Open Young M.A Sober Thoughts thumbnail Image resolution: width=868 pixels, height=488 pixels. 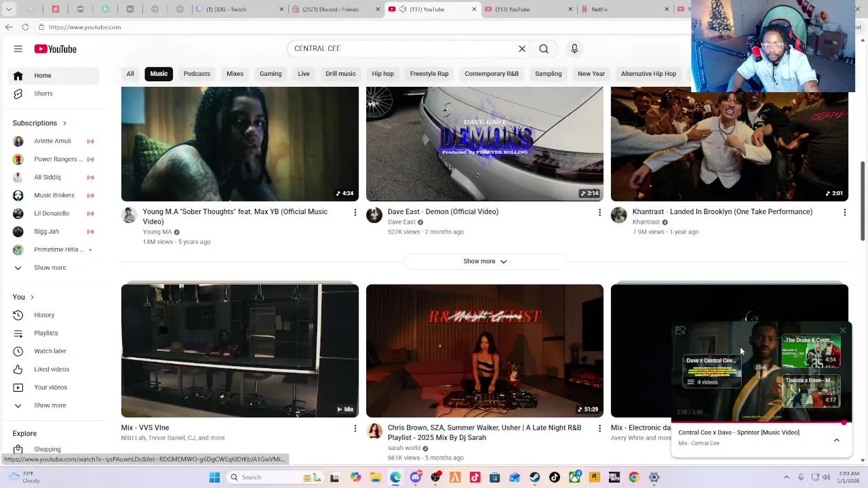point(240,144)
